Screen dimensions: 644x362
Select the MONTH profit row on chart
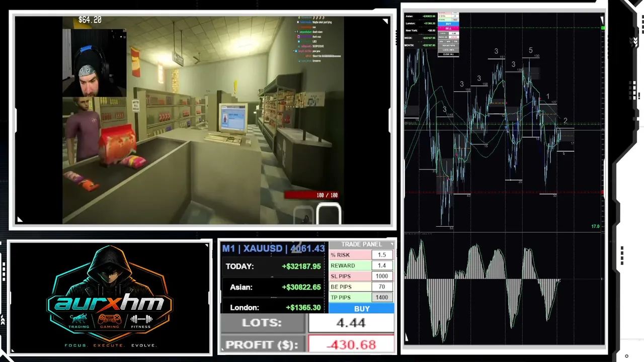point(421,45)
